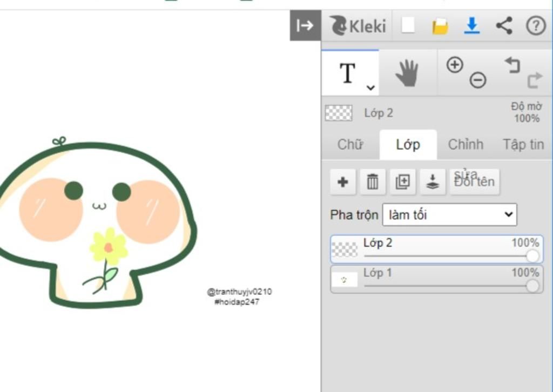Click the @tranthuyjv0210 text on canvas
Viewport: 553px width, 392px height.
point(239,292)
